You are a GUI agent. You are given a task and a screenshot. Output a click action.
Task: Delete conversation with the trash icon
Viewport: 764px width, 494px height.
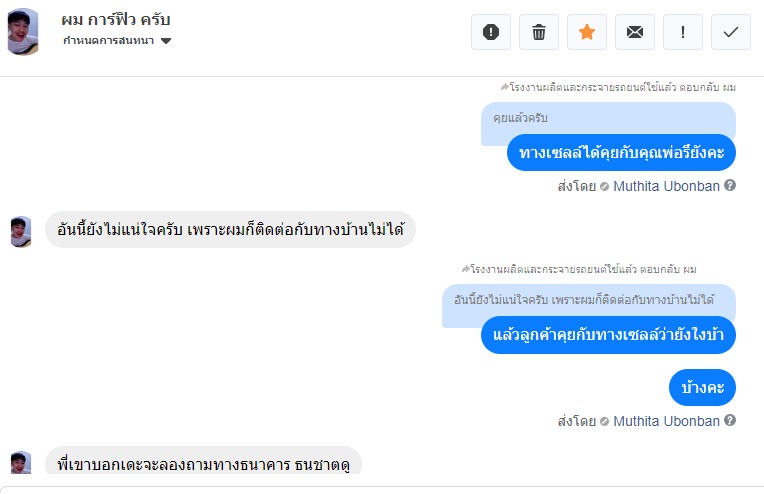click(x=539, y=32)
